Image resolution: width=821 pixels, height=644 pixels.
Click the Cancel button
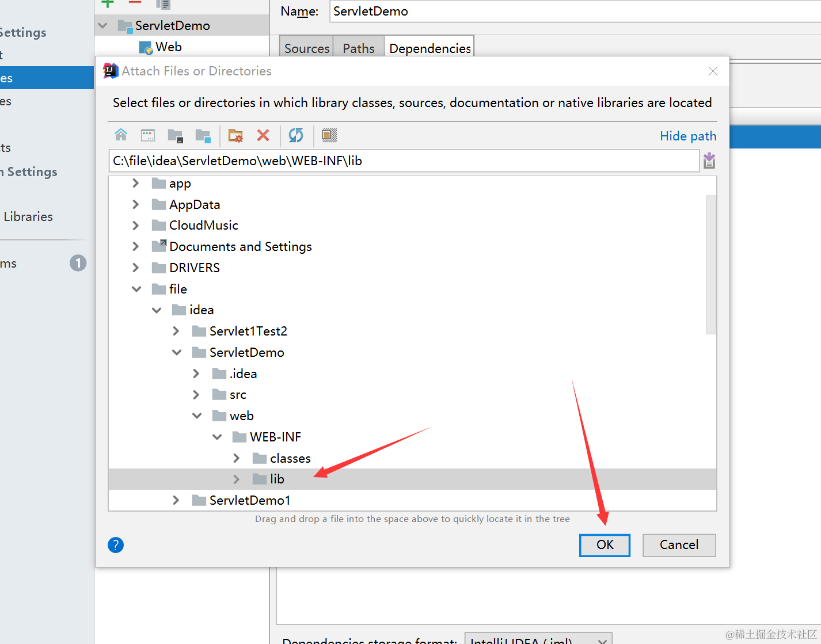point(679,545)
